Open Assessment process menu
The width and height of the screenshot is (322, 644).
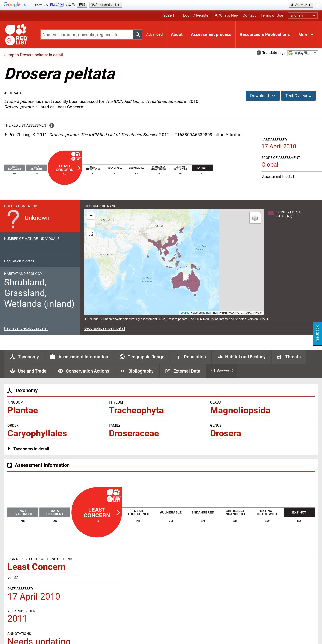(x=211, y=35)
